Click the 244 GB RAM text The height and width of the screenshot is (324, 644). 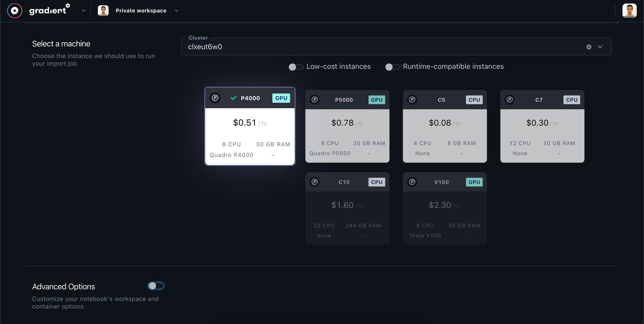tap(363, 226)
